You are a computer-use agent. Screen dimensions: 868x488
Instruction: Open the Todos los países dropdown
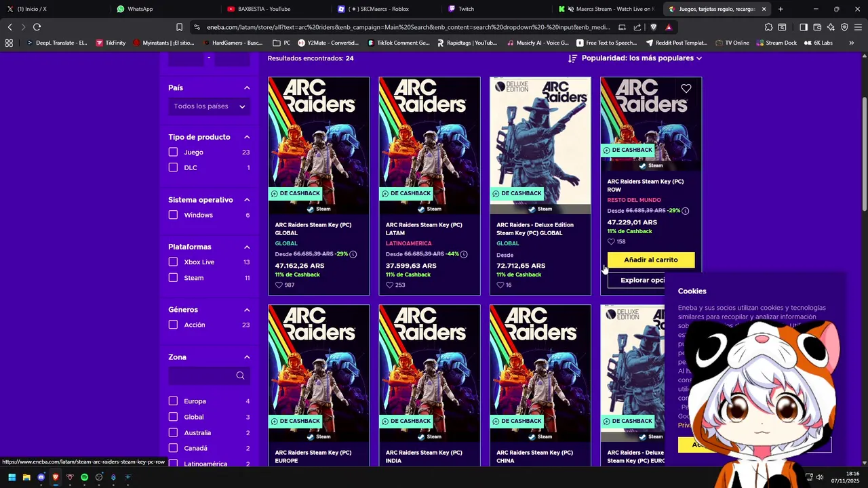tap(209, 106)
